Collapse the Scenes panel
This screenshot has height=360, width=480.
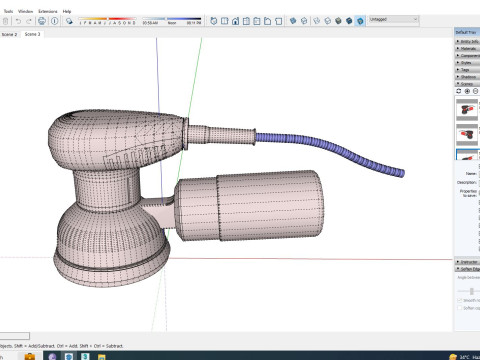coord(468,84)
